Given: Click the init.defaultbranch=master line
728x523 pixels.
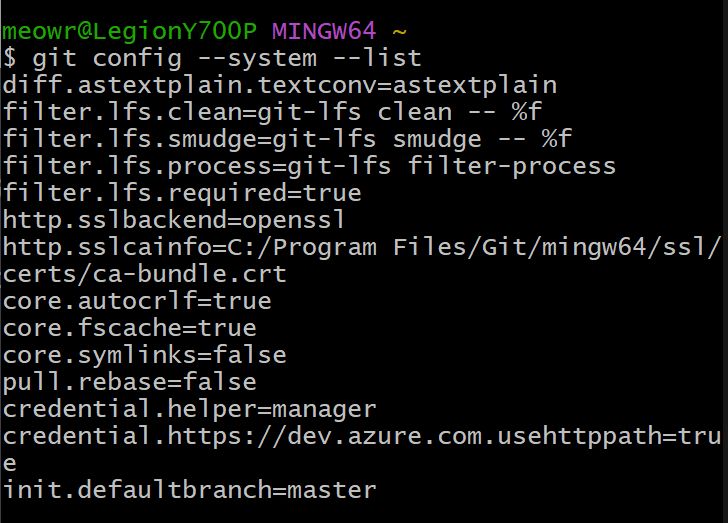Looking at the screenshot, I should (x=190, y=490).
